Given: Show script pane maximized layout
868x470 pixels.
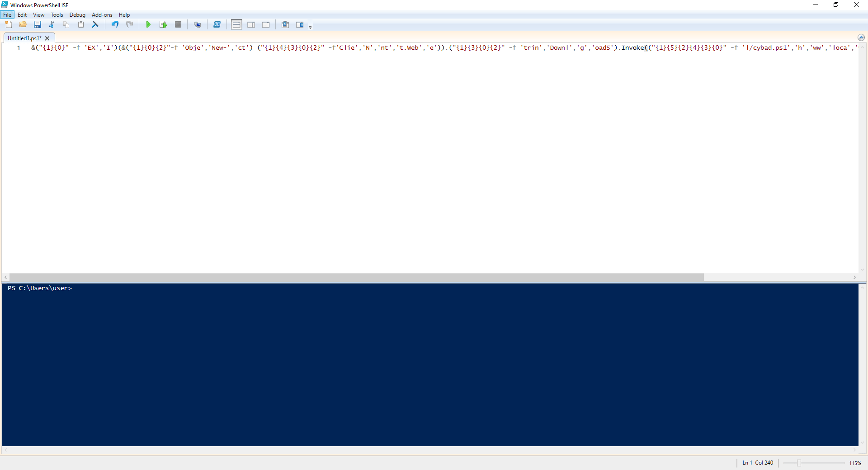Looking at the screenshot, I should (266, 25).
